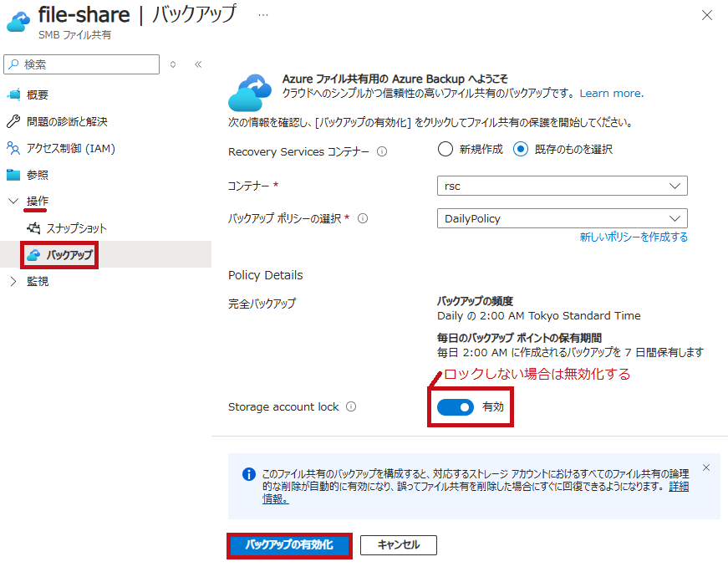Image resolution: width=728 pixels, height=567 pixels.
Task: Click the バックアップ cloud icon in sidebar
Action: click(x=33, y=255)
